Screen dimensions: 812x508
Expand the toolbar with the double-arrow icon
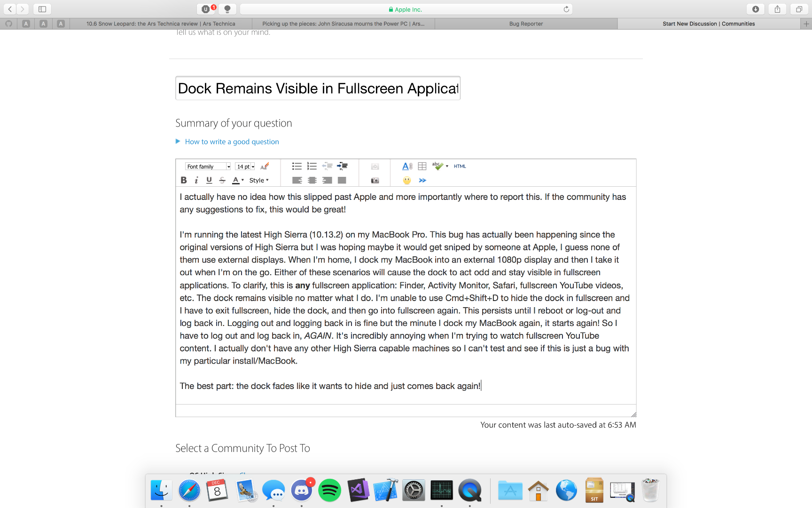(x=422, y=180)
